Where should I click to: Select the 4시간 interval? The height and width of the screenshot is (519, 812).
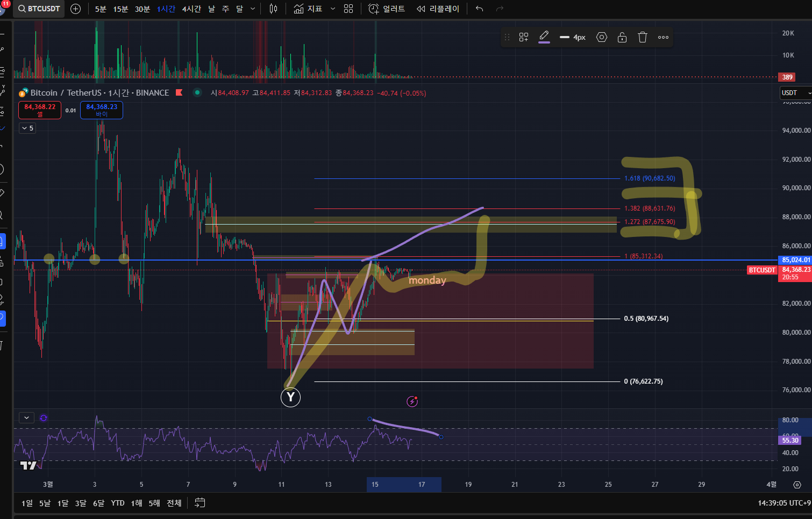pos(191,9)
